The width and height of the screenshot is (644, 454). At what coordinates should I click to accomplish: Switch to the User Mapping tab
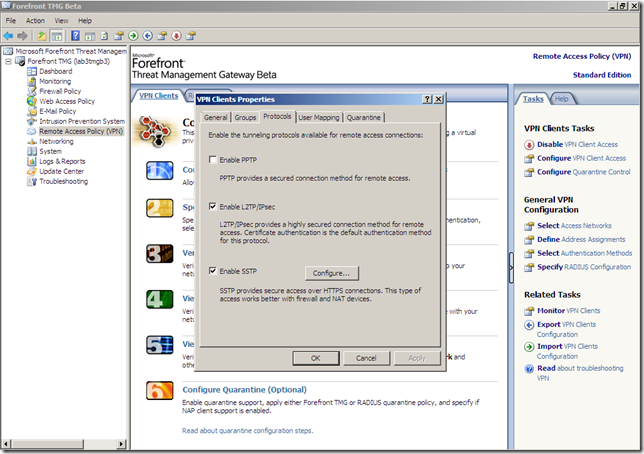319,118
